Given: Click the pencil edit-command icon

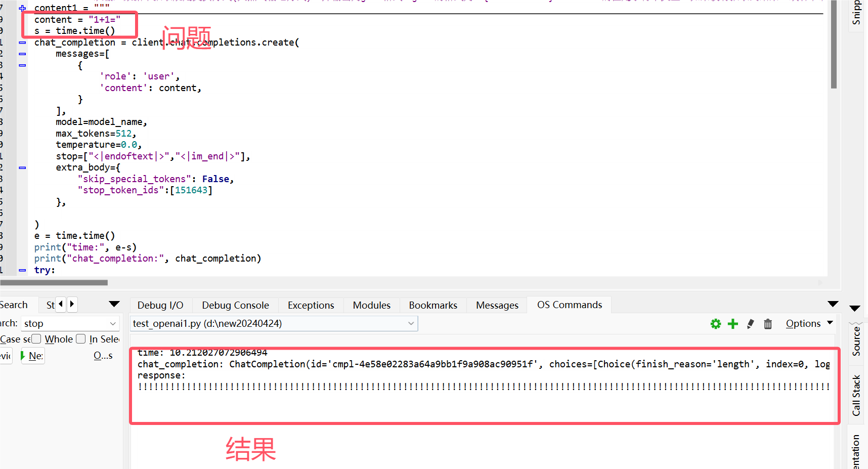Looking at the screenshot, I should [x=751, y=324].
